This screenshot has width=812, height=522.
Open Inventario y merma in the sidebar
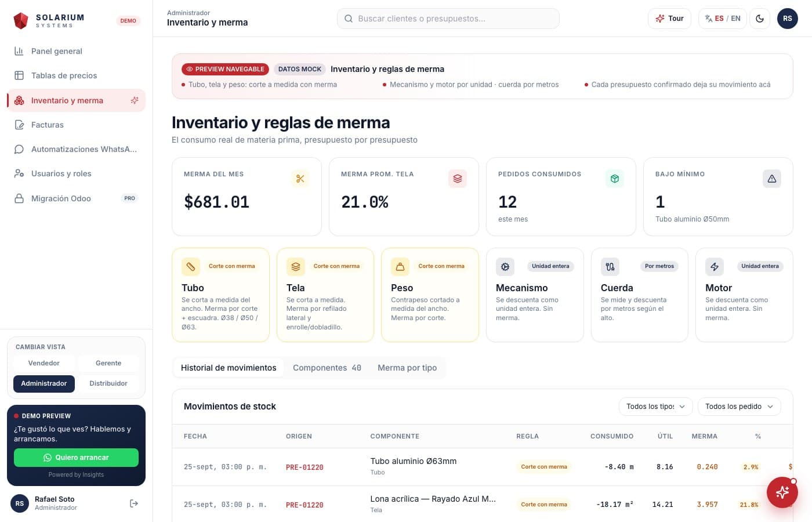pyautogui.click(x=76, y=100)
